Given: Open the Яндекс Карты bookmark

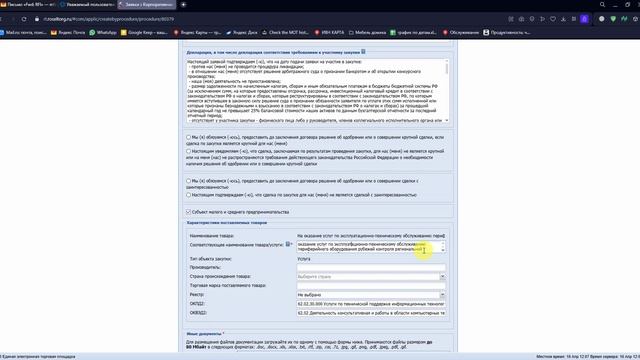Looking at the screenshot, I should [x=197, y=32].
